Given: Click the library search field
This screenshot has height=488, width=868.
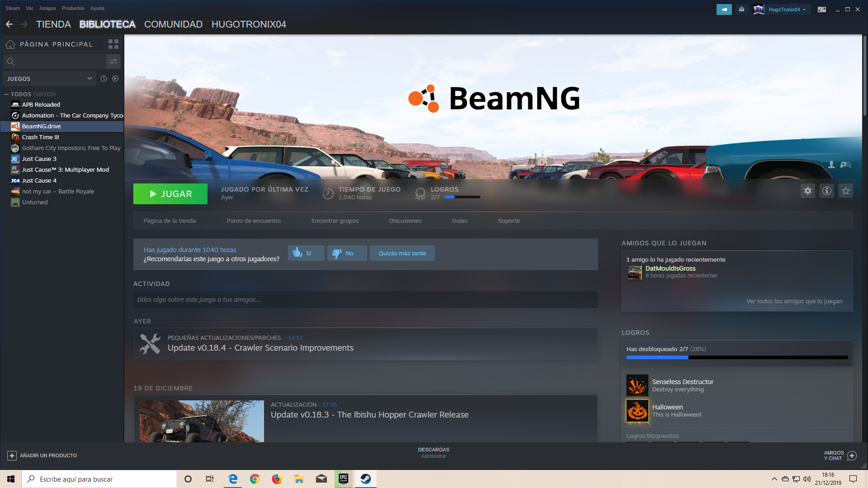Looking at the screenshot, I should coord(54,61).
